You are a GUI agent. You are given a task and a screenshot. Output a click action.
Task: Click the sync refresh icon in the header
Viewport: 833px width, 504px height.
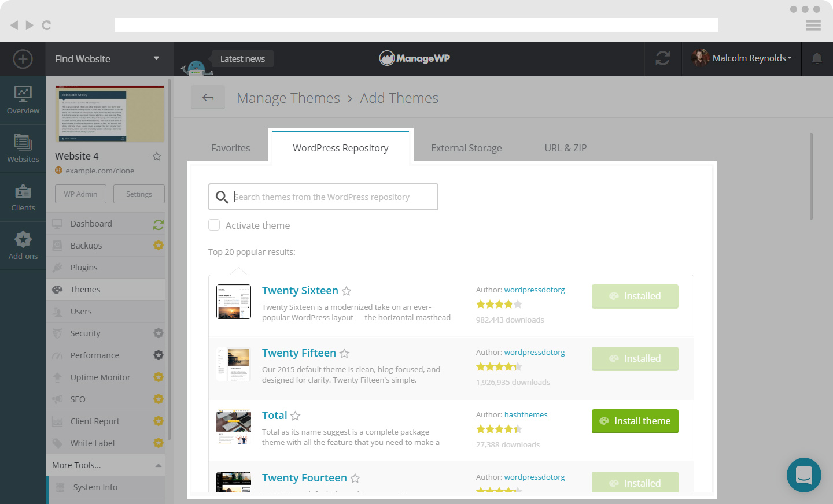point(663,58)
